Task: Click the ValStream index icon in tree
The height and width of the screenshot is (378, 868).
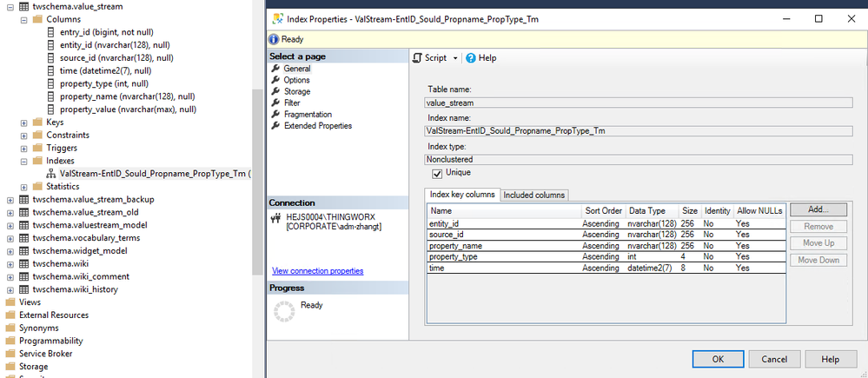Action: tap(50, 174)
